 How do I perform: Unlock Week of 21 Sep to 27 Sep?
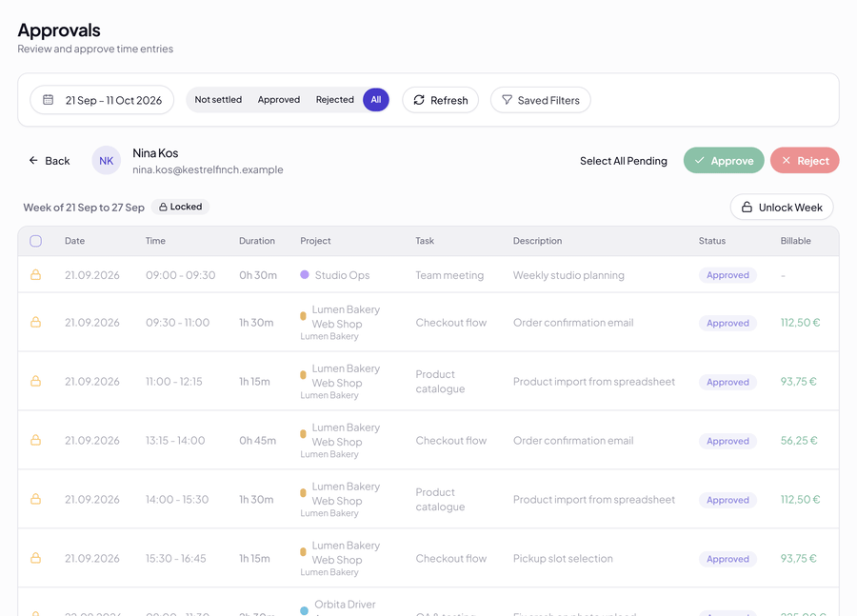782,208
